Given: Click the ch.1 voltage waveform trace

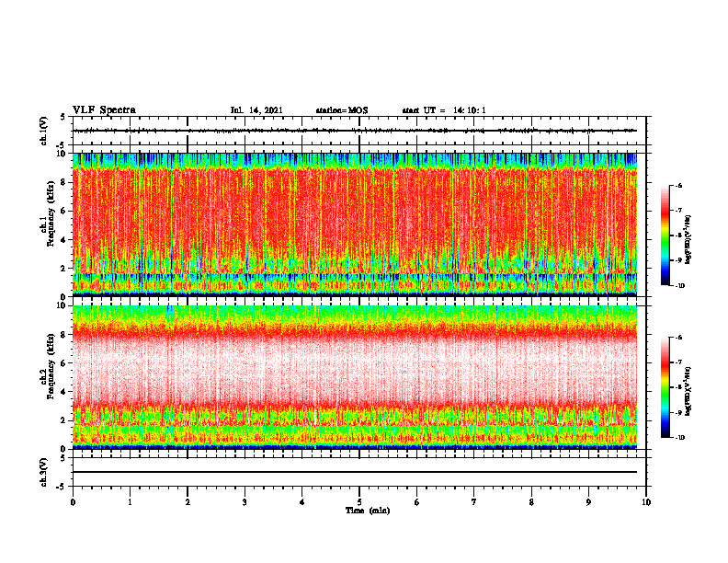Looking at the screenshot, I should point(355,131).
